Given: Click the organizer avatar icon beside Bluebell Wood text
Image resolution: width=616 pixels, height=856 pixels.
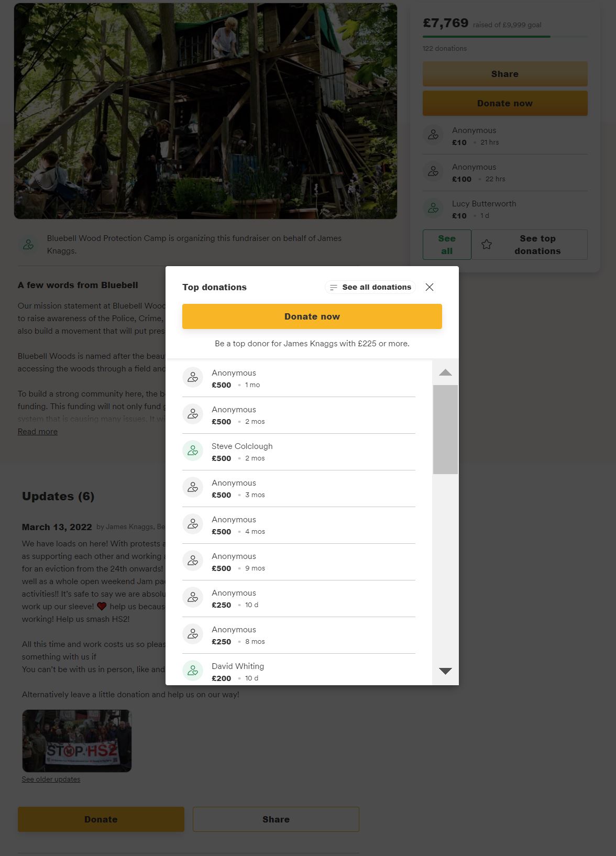Looking at the screenshot, I should pyautogui.click(x=28, y=244).
